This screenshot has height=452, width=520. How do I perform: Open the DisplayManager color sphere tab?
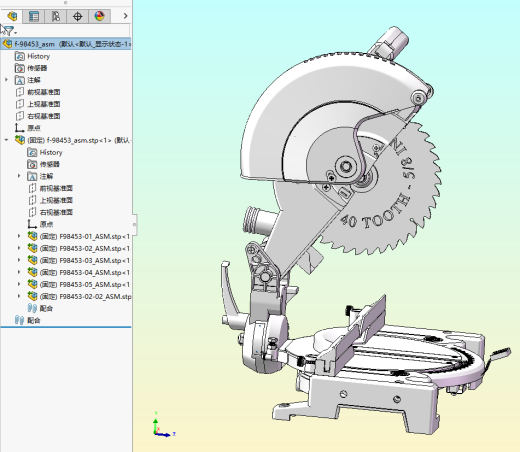coord(99,16)
